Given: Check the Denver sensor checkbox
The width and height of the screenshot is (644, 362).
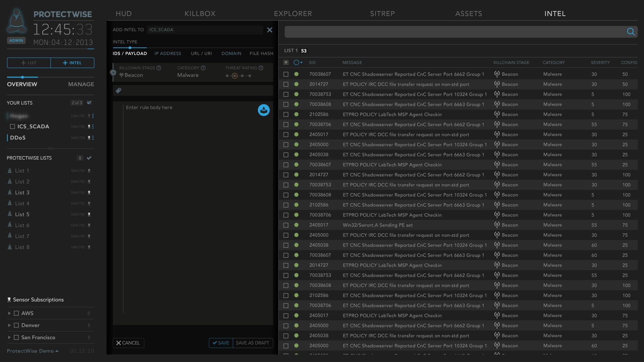Looking at the screenshot, I should [x=16, y=325].
